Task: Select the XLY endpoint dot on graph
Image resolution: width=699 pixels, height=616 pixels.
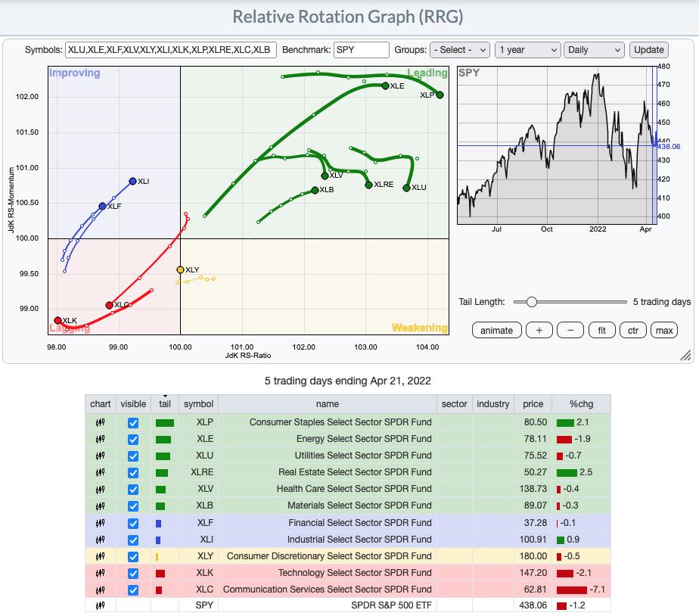Action: pos(180,270)
